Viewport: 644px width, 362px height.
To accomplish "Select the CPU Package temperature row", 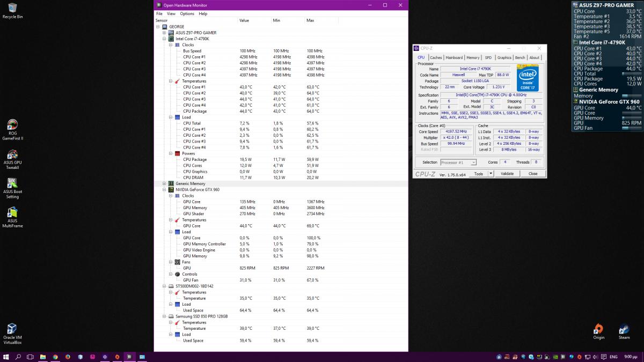I will point(281,112).
